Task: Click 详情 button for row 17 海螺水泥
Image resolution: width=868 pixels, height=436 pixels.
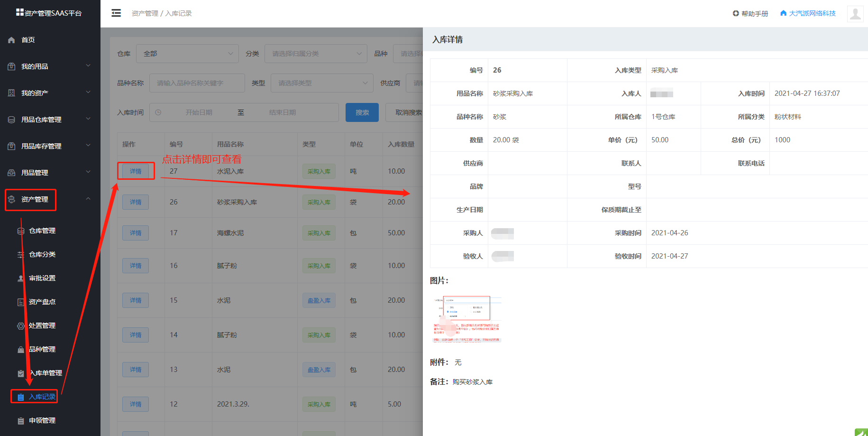Action: coord(136,233)
